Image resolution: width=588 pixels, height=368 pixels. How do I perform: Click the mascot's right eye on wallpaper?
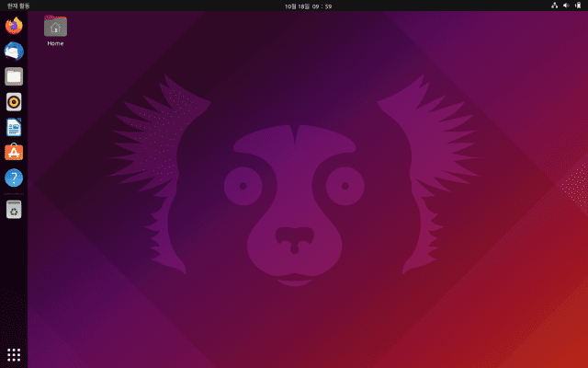345,186
